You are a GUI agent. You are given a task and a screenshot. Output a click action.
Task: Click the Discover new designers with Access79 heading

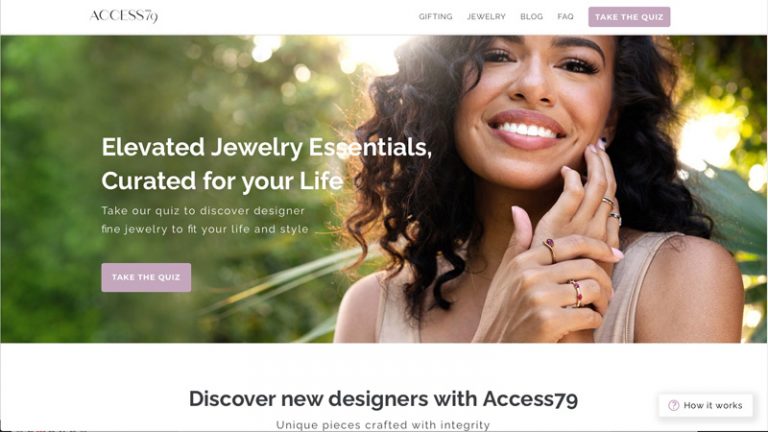point(384,399)
